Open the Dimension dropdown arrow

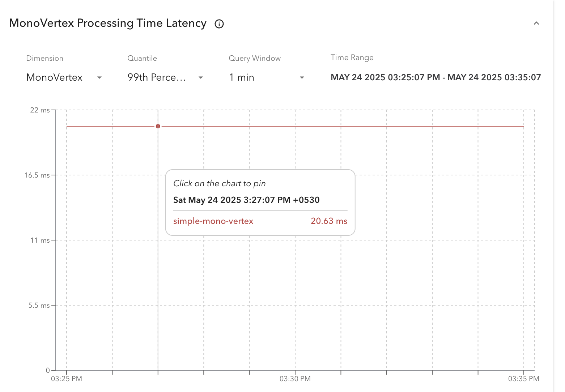(x=99, y=77)
